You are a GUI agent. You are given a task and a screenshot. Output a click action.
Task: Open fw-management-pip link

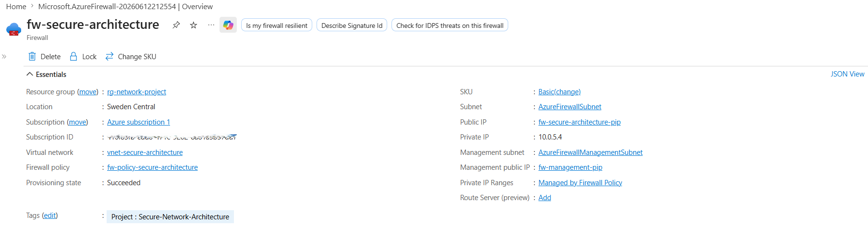(x=570, y=167)
